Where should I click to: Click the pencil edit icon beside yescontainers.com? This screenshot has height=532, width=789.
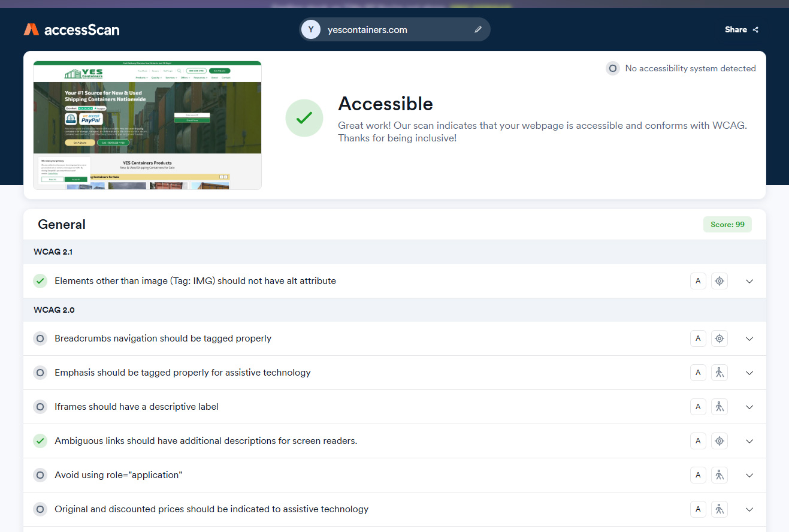477,29
